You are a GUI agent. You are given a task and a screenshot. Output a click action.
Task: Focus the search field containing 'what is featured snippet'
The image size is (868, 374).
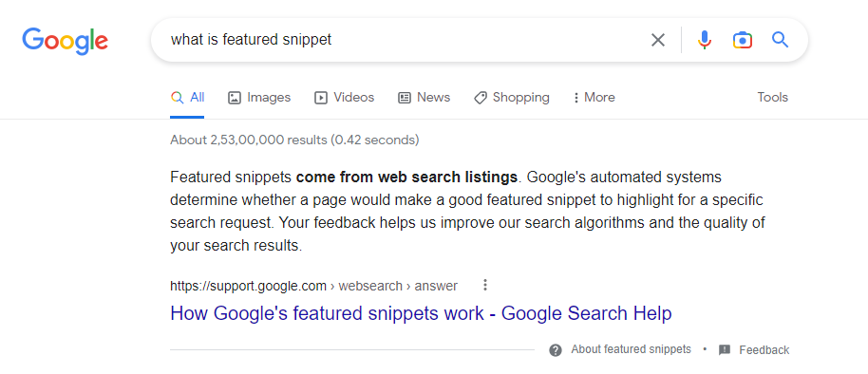tap(405, 40)
